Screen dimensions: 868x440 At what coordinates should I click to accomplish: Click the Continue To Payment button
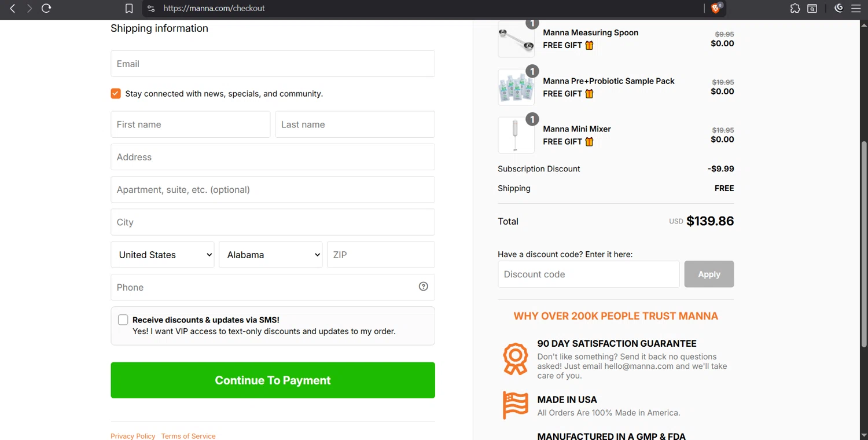[273, 380]
